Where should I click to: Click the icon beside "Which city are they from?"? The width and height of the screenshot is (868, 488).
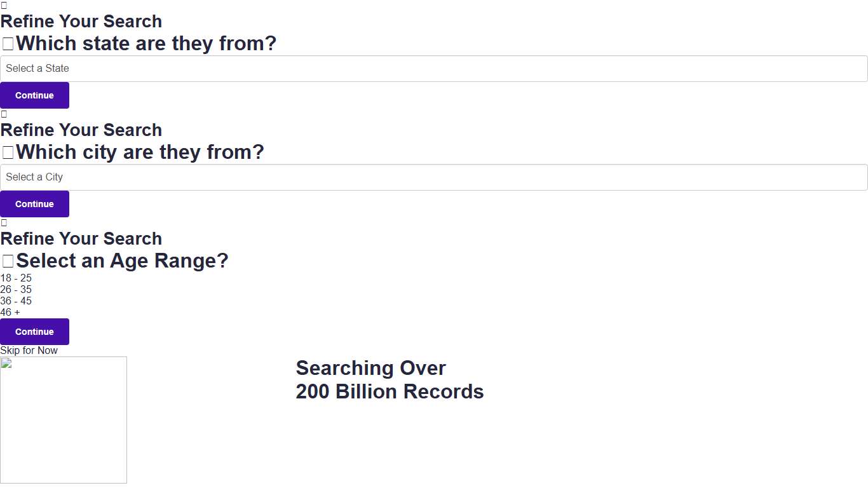(x=8, y=153)
